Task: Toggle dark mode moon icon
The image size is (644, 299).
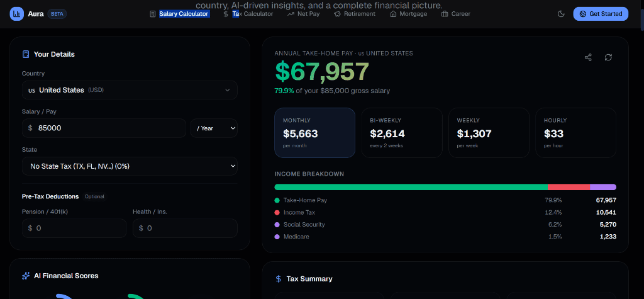Action: tap(561, 14)
